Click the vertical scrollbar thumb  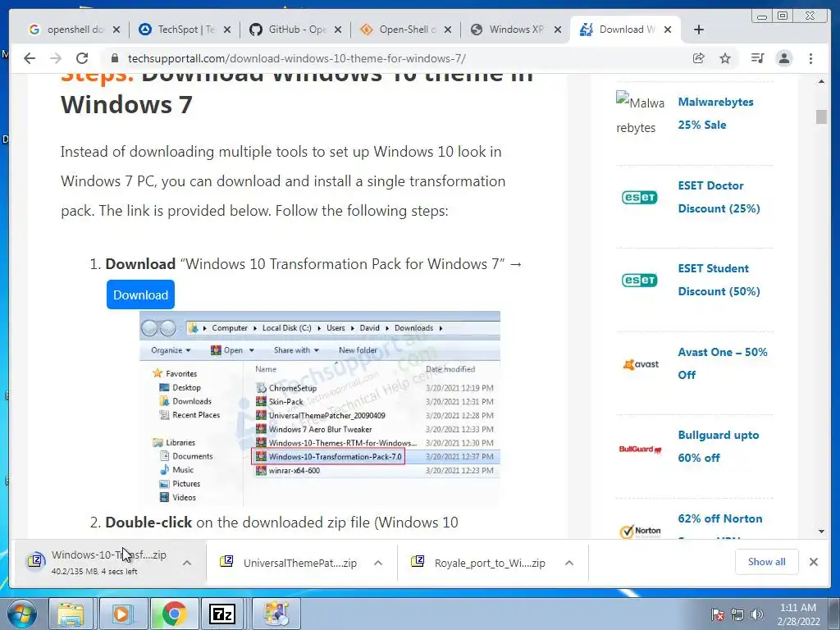pyautogui.click(x=821, y=116)
